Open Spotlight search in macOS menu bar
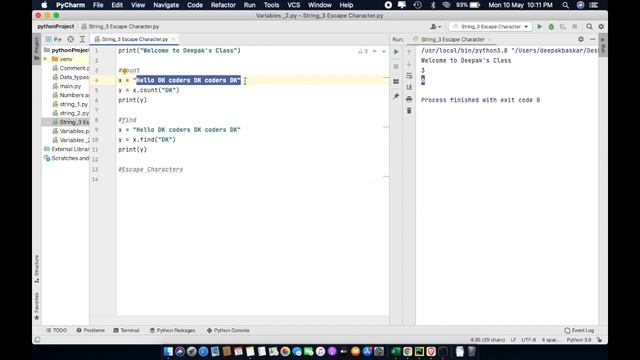 tap(565, 5)
